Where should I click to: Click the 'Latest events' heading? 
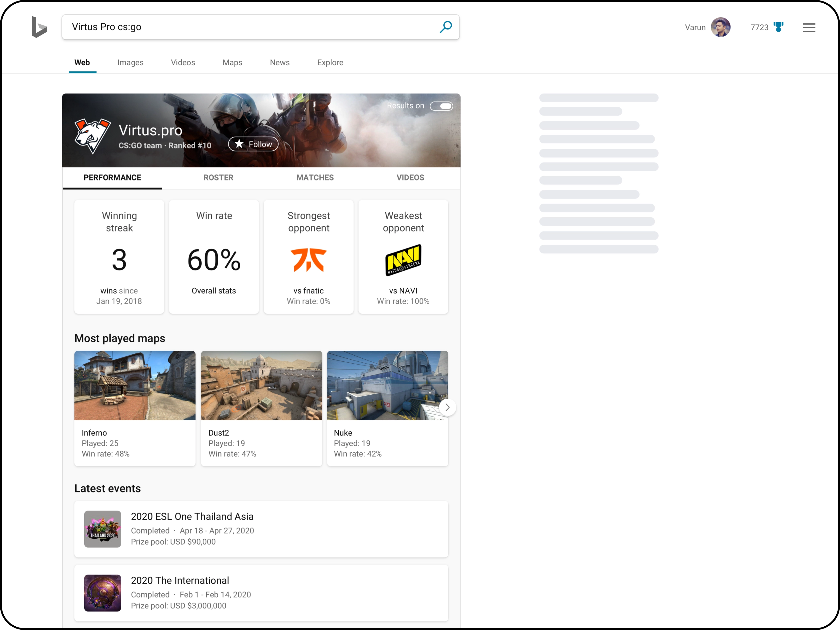108,488
